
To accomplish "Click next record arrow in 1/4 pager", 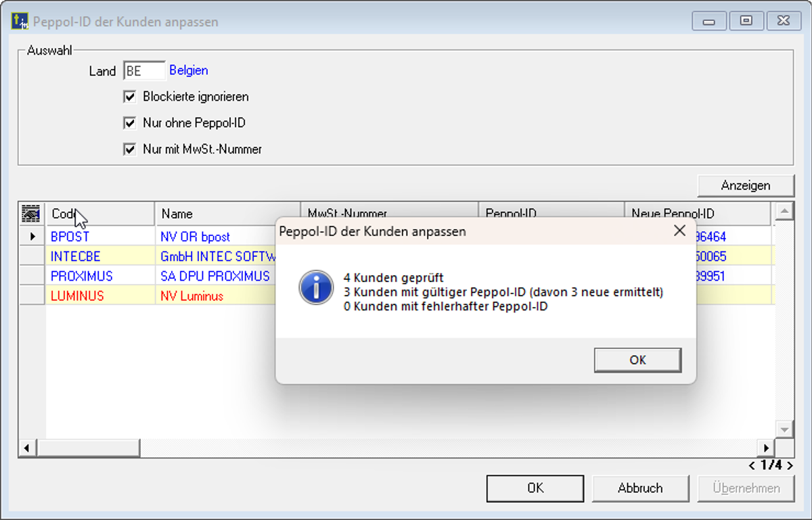I will (x=789, y=466).
